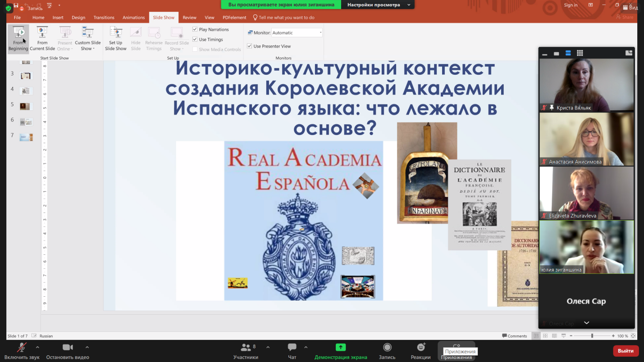The height and width of the screenshot is (362, 644).
Task: Click the Tell me what you want to do box
Action: click(x=284, y=18)
